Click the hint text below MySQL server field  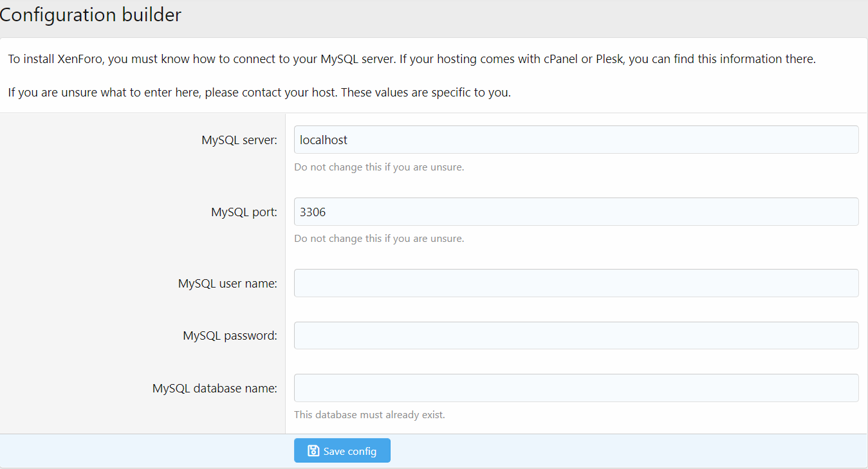coord(379,167)
